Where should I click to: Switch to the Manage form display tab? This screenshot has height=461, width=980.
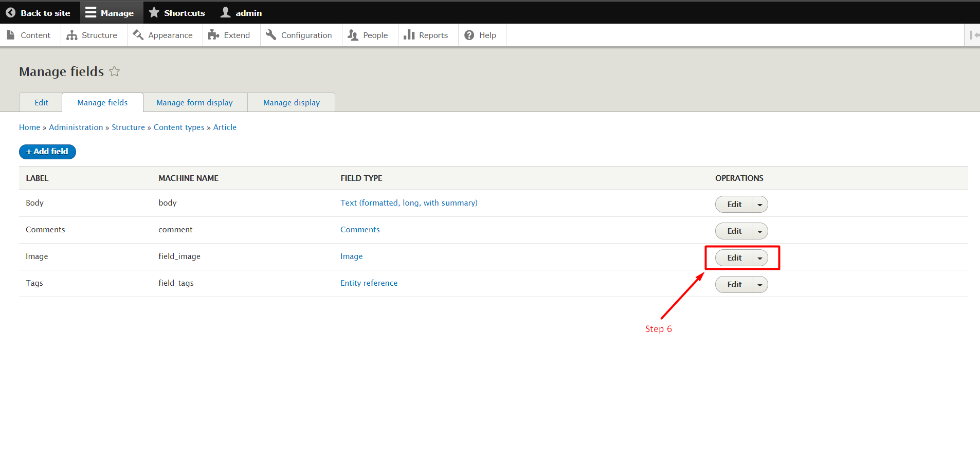tap(195, 102)
